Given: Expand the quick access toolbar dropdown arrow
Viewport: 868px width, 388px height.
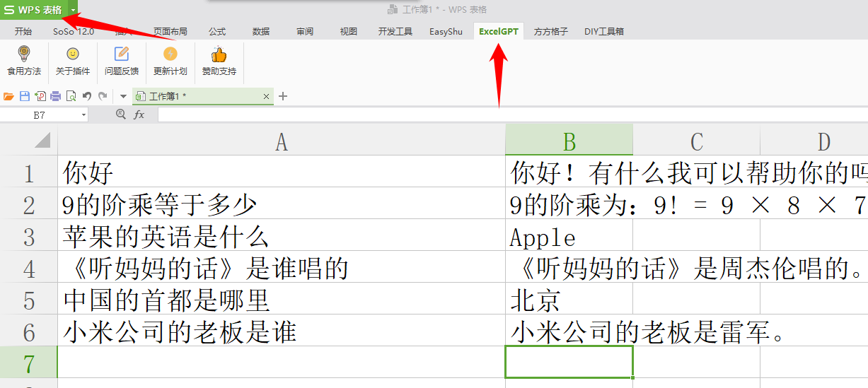Looking at the screenshot, I should pyautogui.click(x=123, y=96).
